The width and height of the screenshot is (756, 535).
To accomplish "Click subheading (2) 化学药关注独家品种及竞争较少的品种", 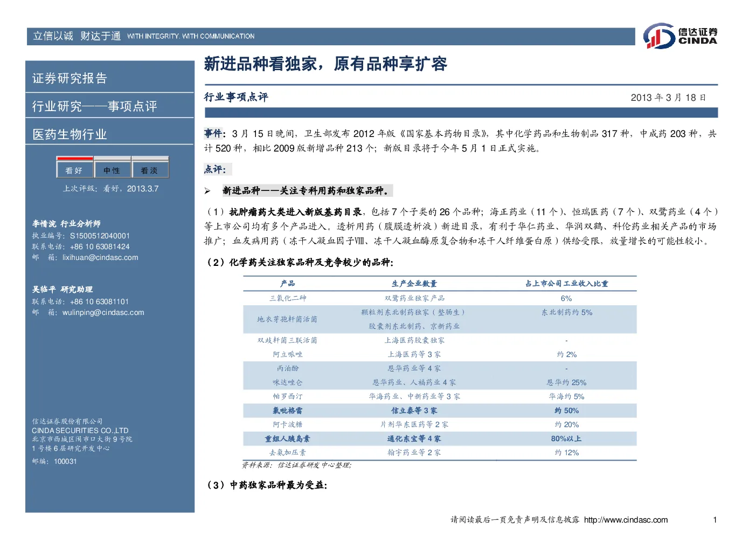I will point(299,263).
